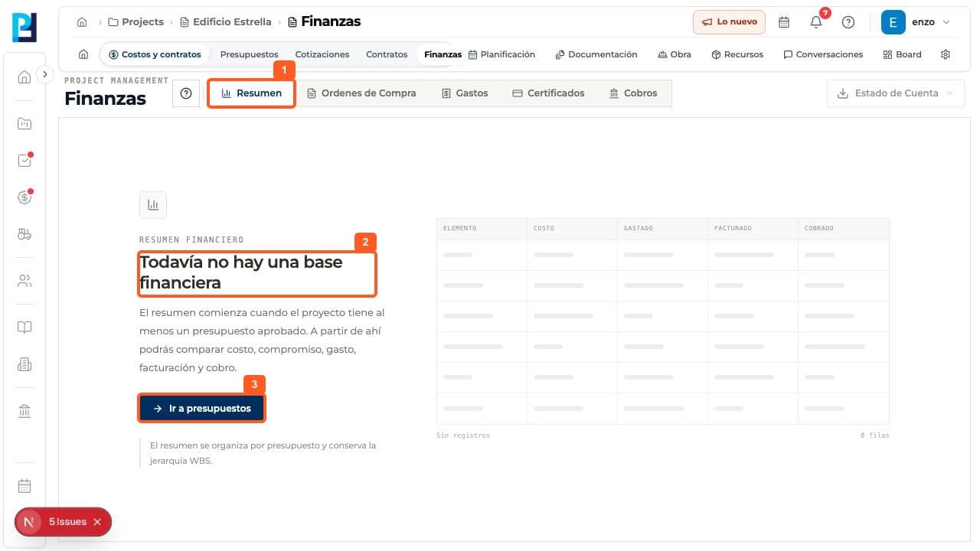Open the calendar icon in the top bar
The width and height of the screenshot is (980, 551).
point(784,22)
